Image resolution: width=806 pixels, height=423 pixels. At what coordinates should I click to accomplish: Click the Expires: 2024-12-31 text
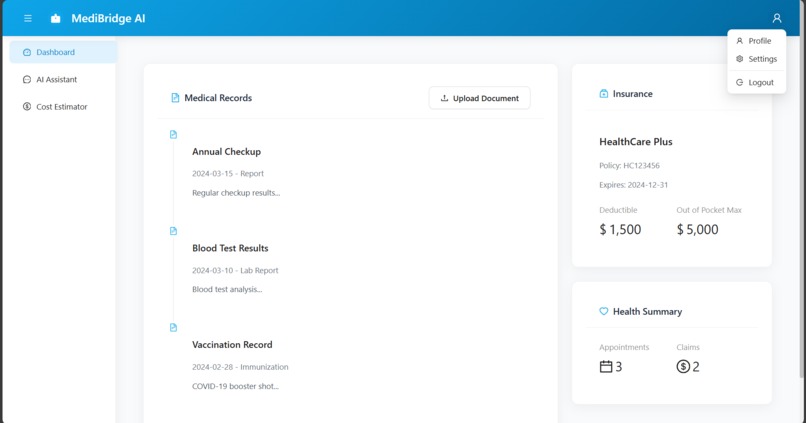[634, 185]
